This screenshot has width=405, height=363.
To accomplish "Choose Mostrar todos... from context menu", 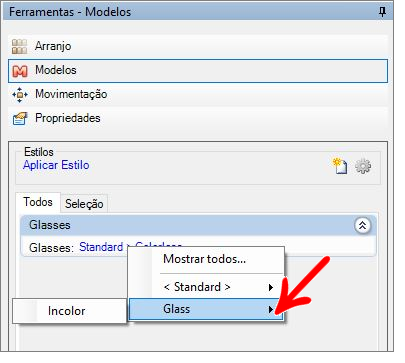I will [204, 259].
